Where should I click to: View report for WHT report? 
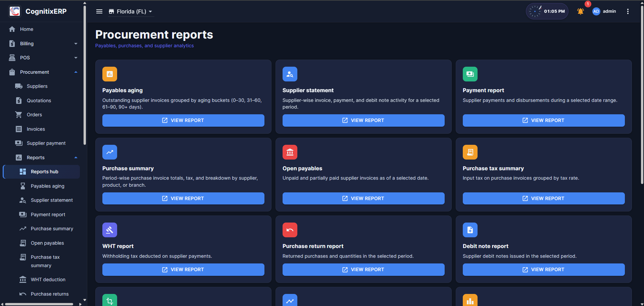pos(183,269)
